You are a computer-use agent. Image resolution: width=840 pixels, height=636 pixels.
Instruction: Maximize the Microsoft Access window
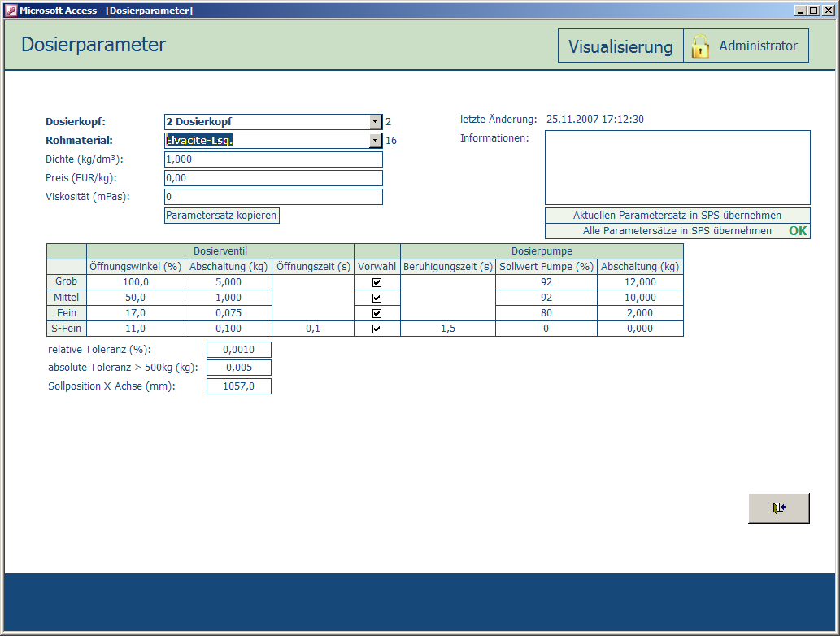pyautogui.click(x=813, y=11)
